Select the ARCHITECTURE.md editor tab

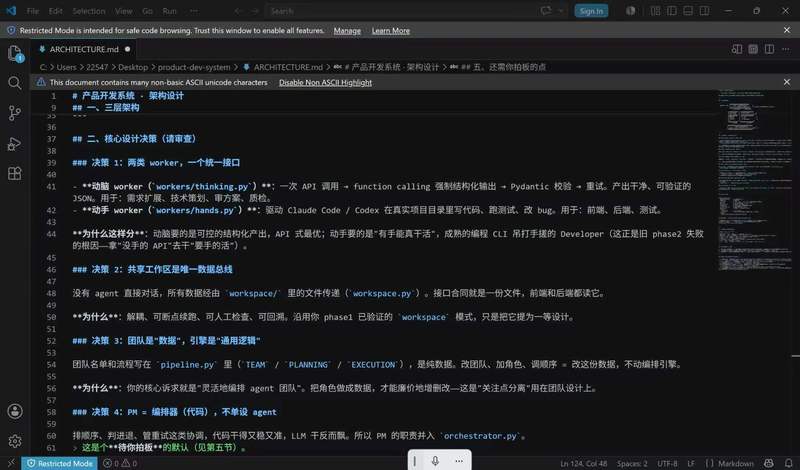coord(84,49)
